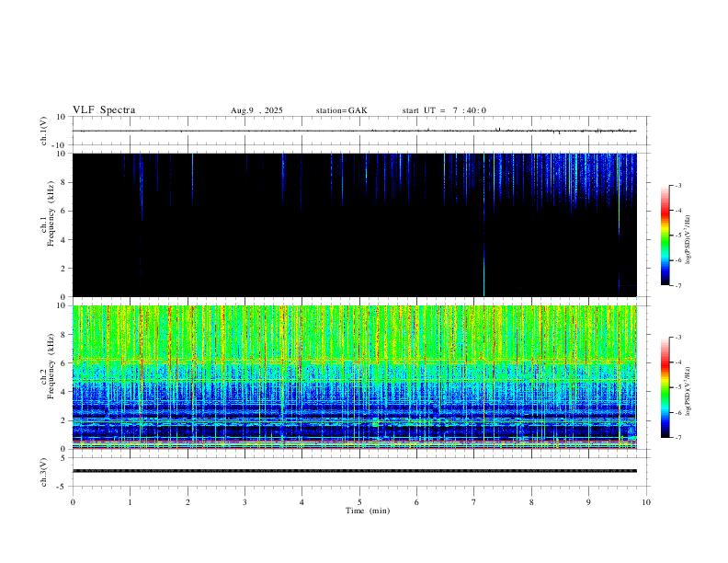
Task: Click the ch.2 colorbar log(PSD) label
Action: coord(688,391)
